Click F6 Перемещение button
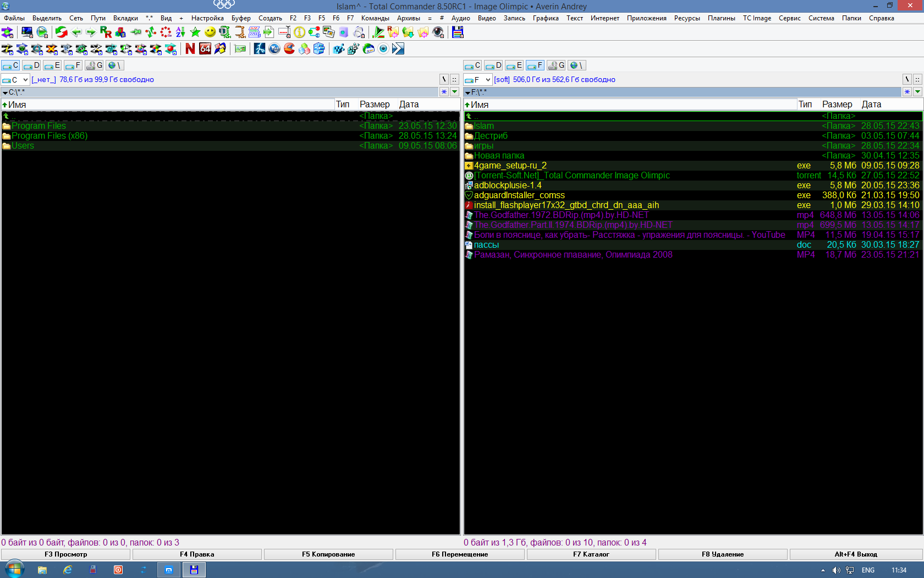The image size is (924, 578). click(x=460, y=554)
